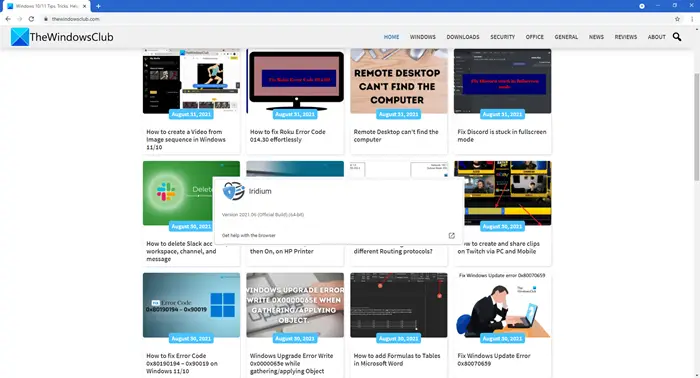Click the blue Windows error code thumbnail
Screen dimensions: 700x378
[x=191, y=305]
